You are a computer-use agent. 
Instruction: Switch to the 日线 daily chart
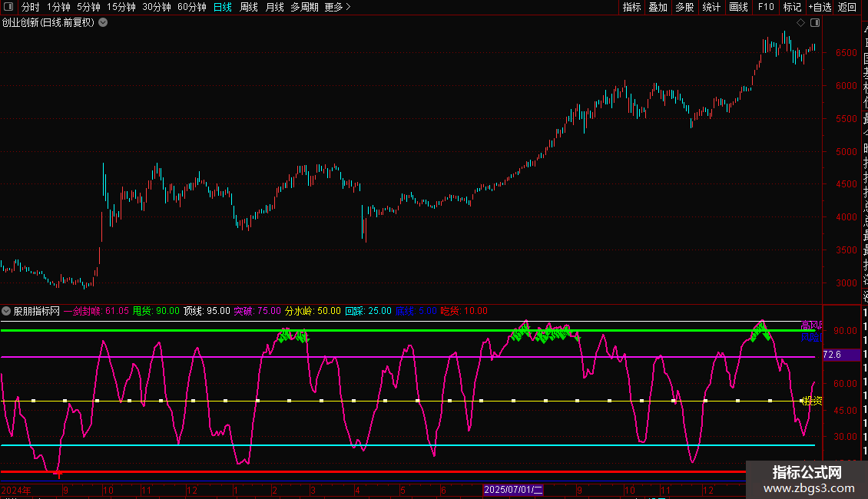tap(223, 7)
